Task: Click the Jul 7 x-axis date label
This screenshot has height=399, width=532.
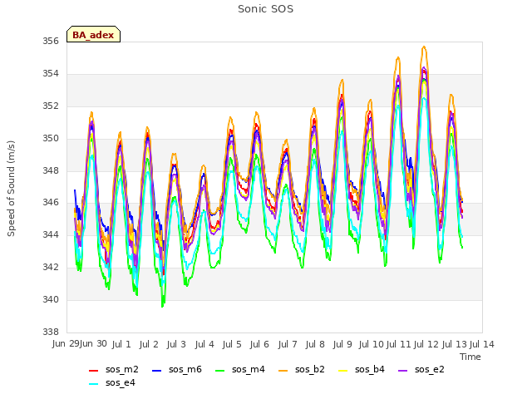Action: coord(288,344)
